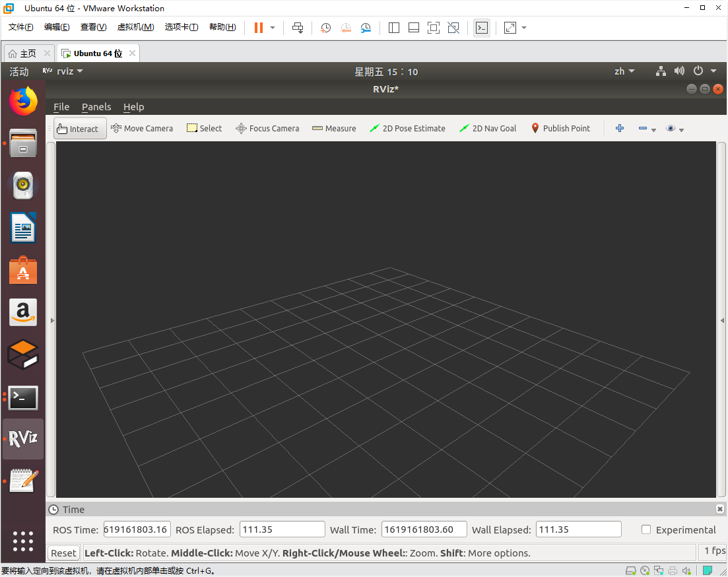Open the VMware 选项卡(T) menu
The height and width of the screenshot is (577, 728).
click(182, 27)
